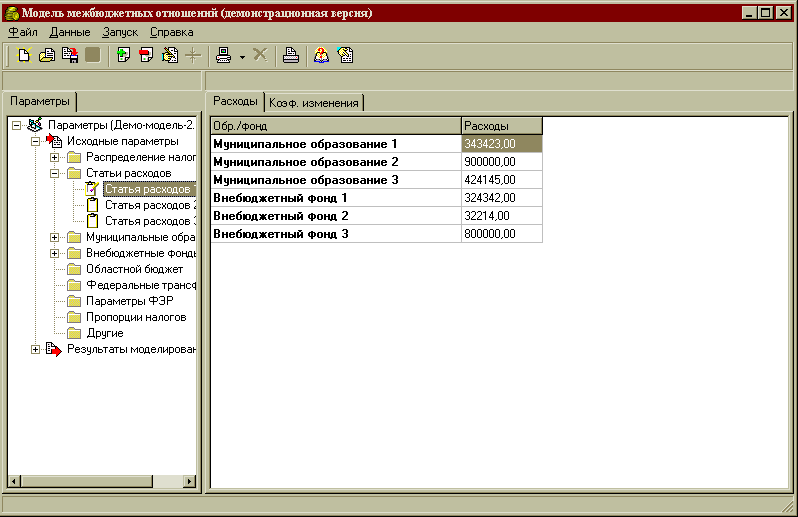Viewport: 798px width, 517px height.
Task: Expand the Муниципальные образования tree node
Action: 55,237
